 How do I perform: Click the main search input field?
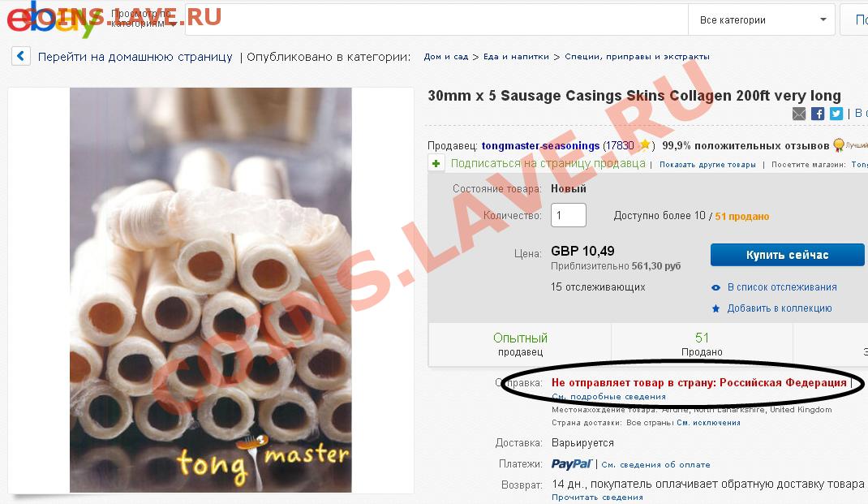[x=436, y=20]
